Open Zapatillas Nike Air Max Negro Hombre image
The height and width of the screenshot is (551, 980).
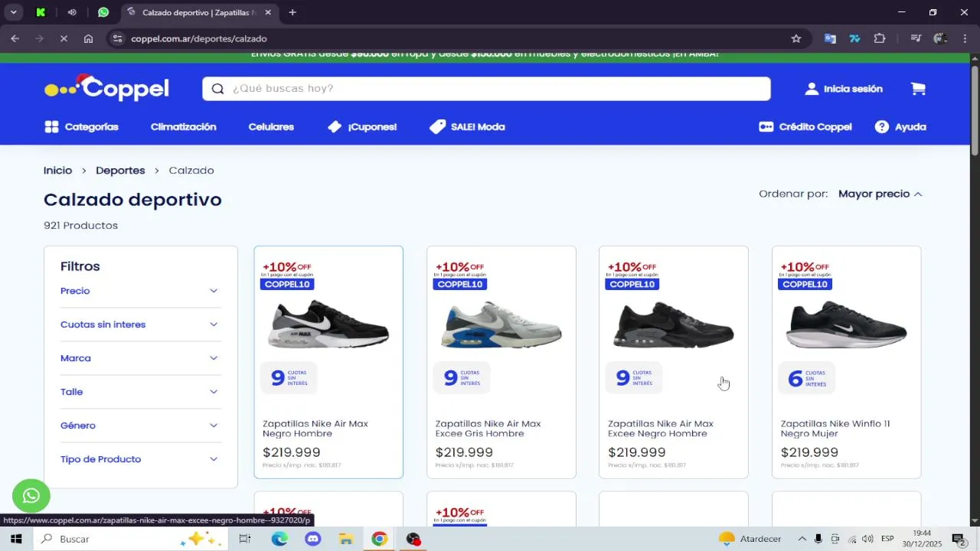pos(328,325)
